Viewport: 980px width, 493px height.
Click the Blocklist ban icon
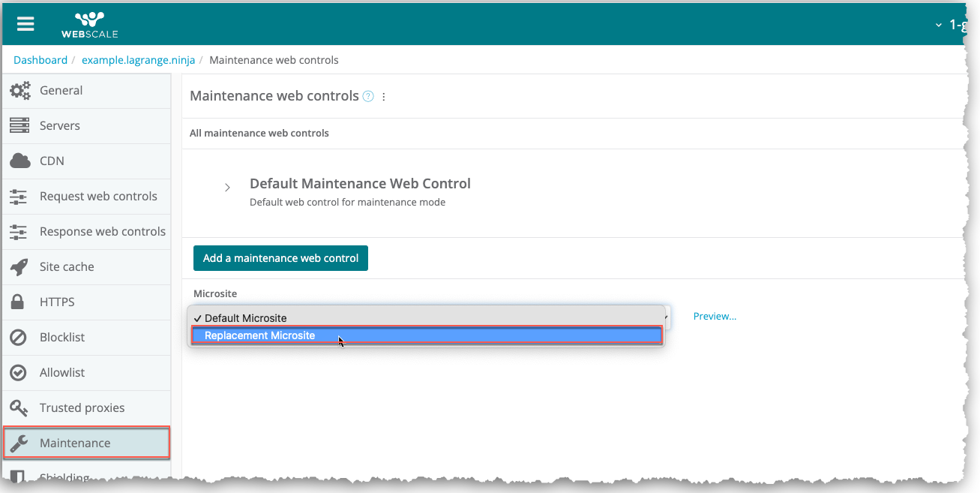19,338
